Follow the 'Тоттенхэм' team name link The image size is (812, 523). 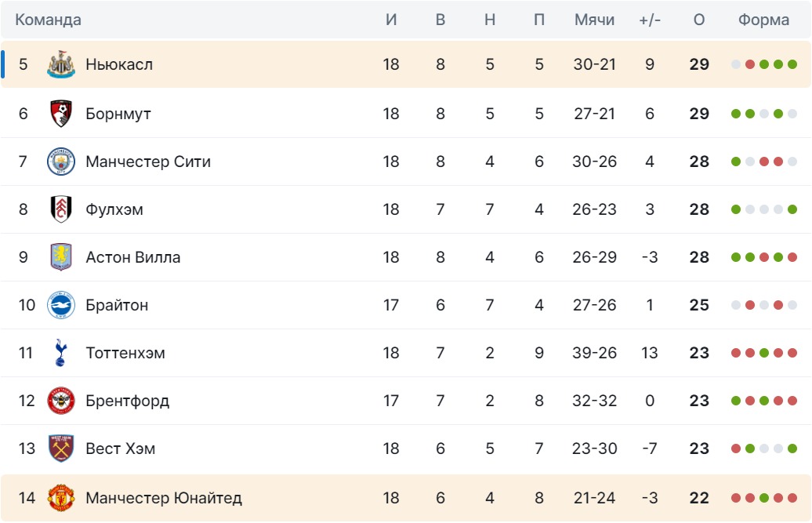tap(125, 353)
